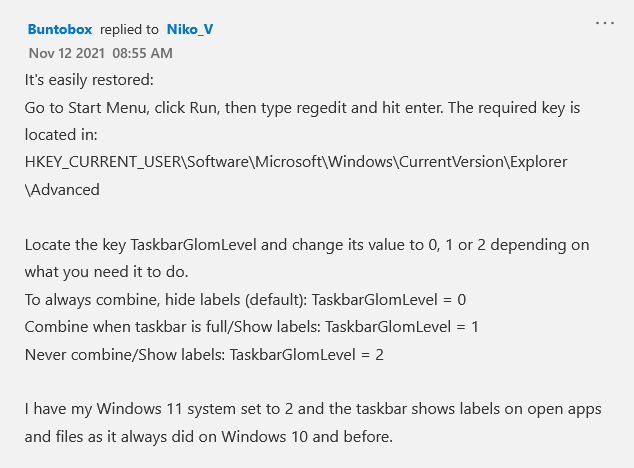This screenshot has width=634, height=468.
Task: Open Buntobox's user profile
Action: [60, 29]
